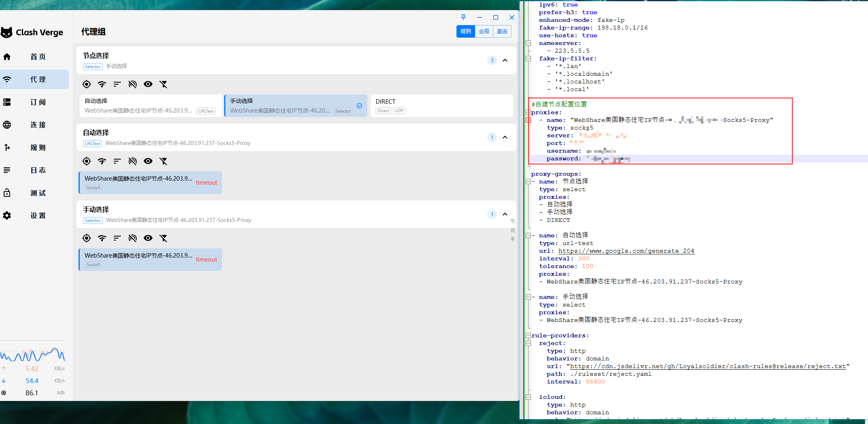Change delay check URL in 手动选择 group
This screenshot has height=424, width=868.
coord(133,238)
